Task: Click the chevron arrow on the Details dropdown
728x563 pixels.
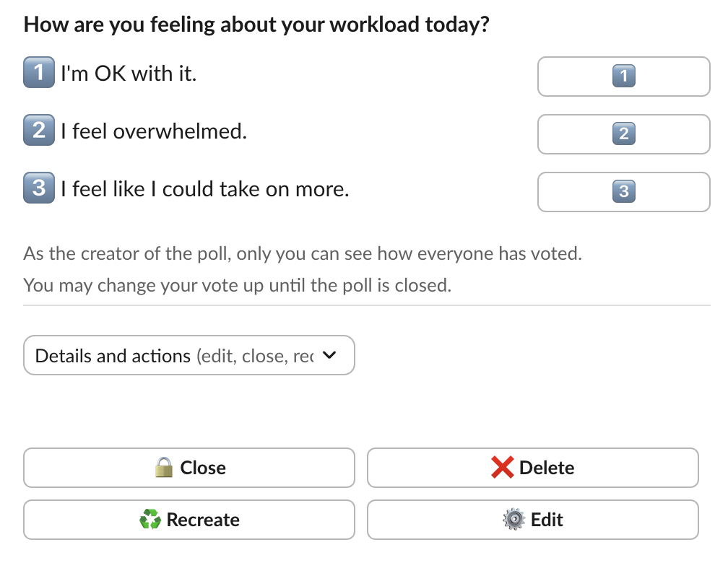Action: click(x=329, y=355)
